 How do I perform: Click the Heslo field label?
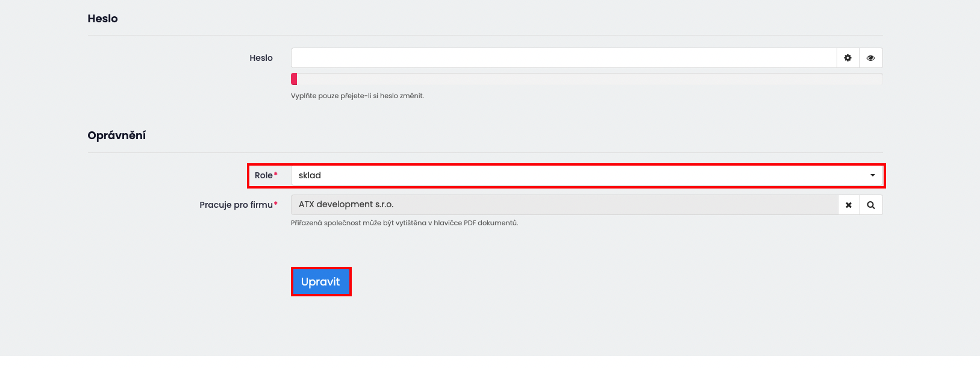261,58
